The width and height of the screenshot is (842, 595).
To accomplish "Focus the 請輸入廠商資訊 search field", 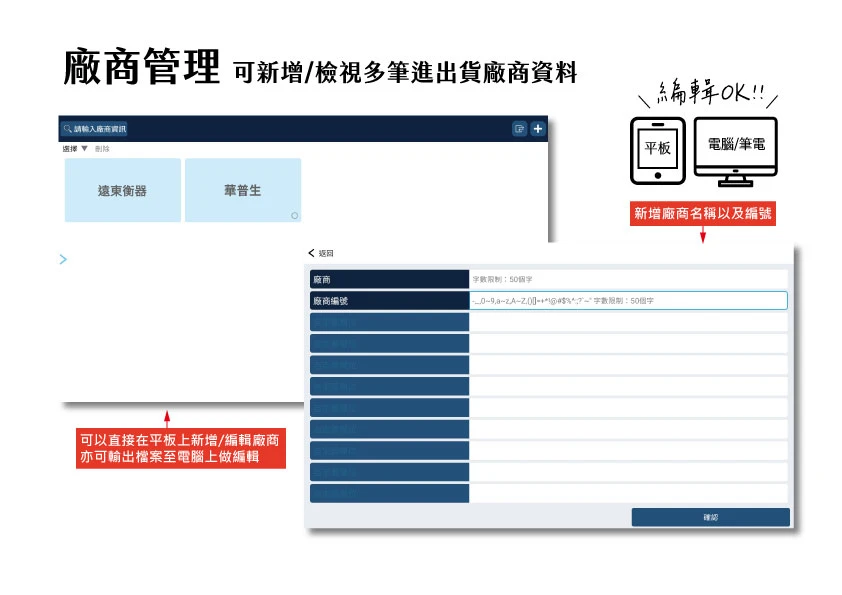I will (x=95, y=129).
